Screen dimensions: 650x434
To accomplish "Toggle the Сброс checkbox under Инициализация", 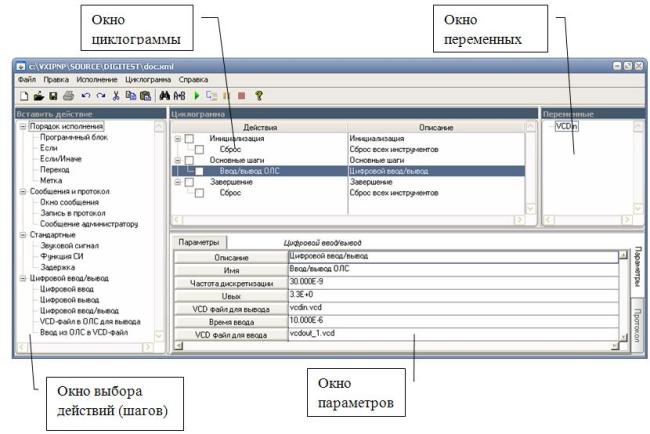I will 199,149.
